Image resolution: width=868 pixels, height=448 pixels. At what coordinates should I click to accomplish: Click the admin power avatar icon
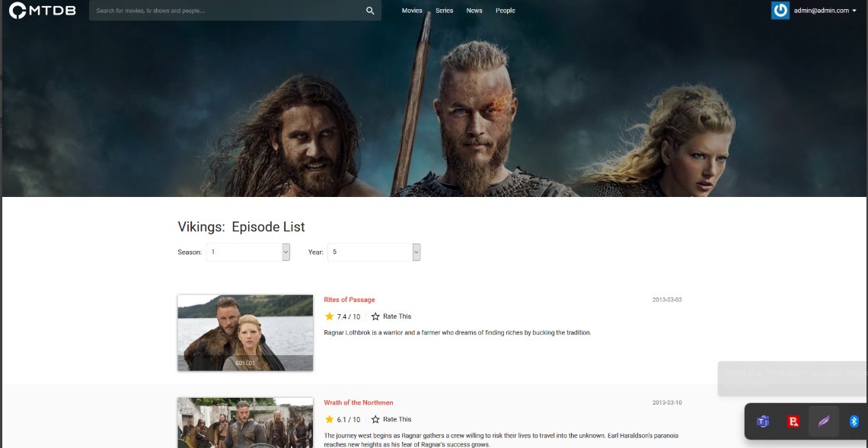(780, 11)
